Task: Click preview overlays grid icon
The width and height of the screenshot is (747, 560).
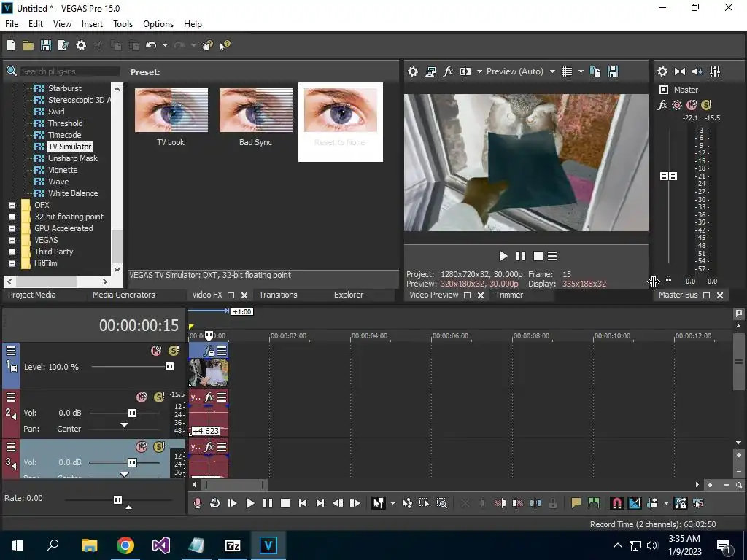Action: (x=566, y=71)
